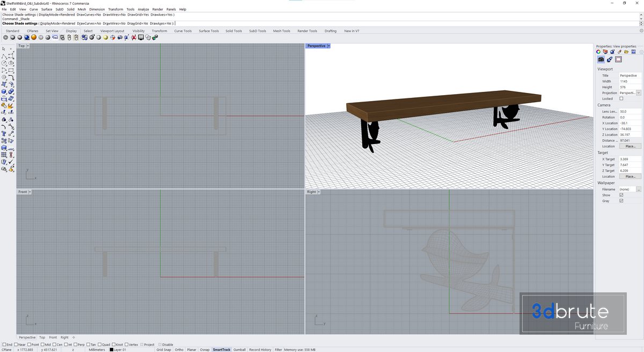Open the Perspective viewport title dropdown arrow
Viewport: 644px width, 352px height.
pos(329,46)
